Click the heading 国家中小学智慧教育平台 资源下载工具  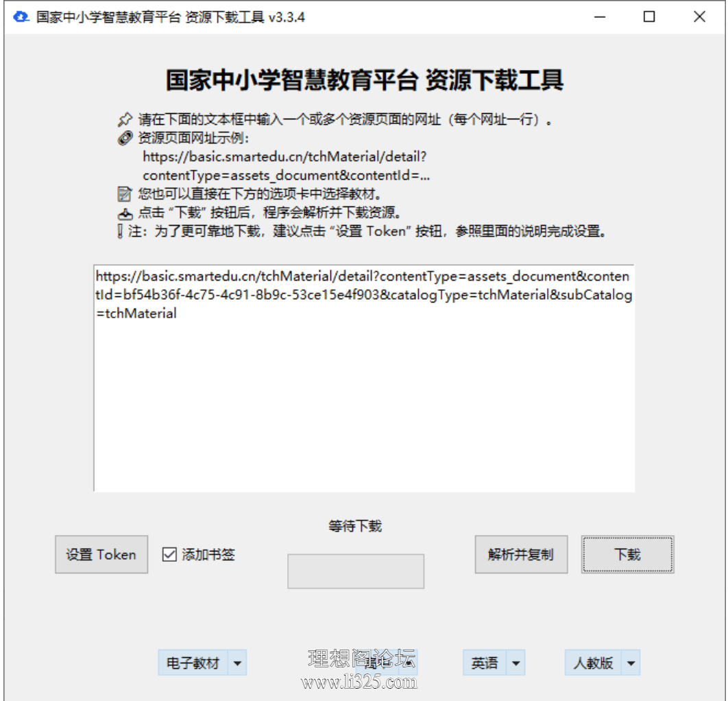click(x=365, y=80)
